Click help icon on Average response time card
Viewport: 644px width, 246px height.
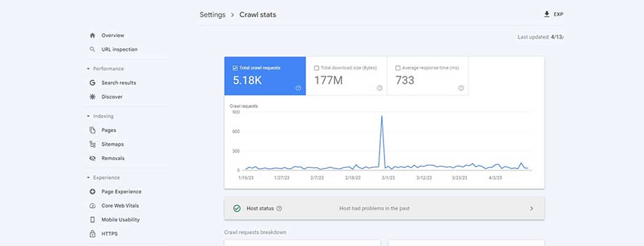(x=461, y=88)
